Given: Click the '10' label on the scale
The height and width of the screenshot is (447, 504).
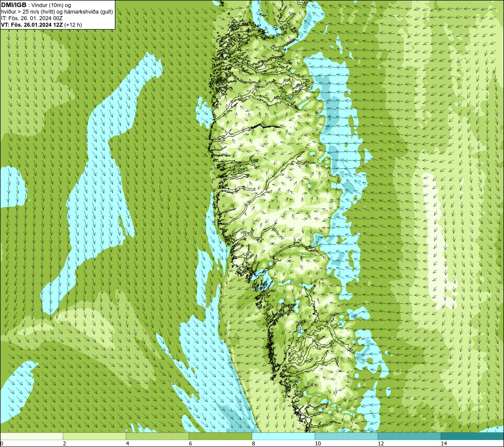Looking at the screenshot, I should 318,444.
